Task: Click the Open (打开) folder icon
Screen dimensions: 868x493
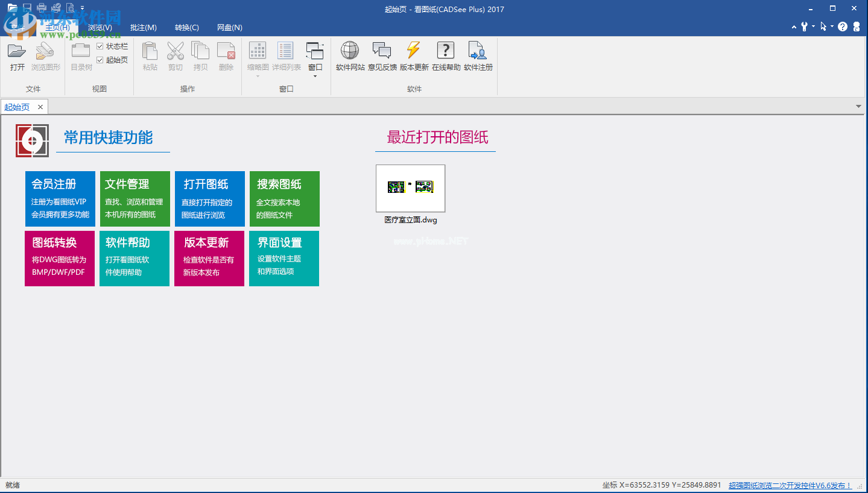Action: point(17,51)
